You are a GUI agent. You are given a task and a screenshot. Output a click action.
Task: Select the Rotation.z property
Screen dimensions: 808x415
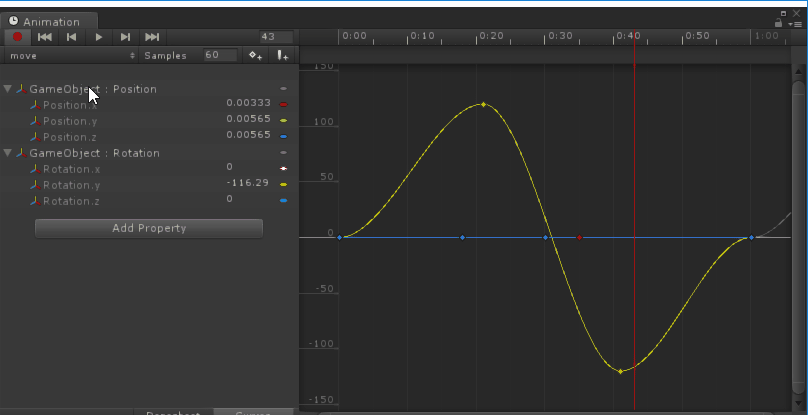(71, 201)
